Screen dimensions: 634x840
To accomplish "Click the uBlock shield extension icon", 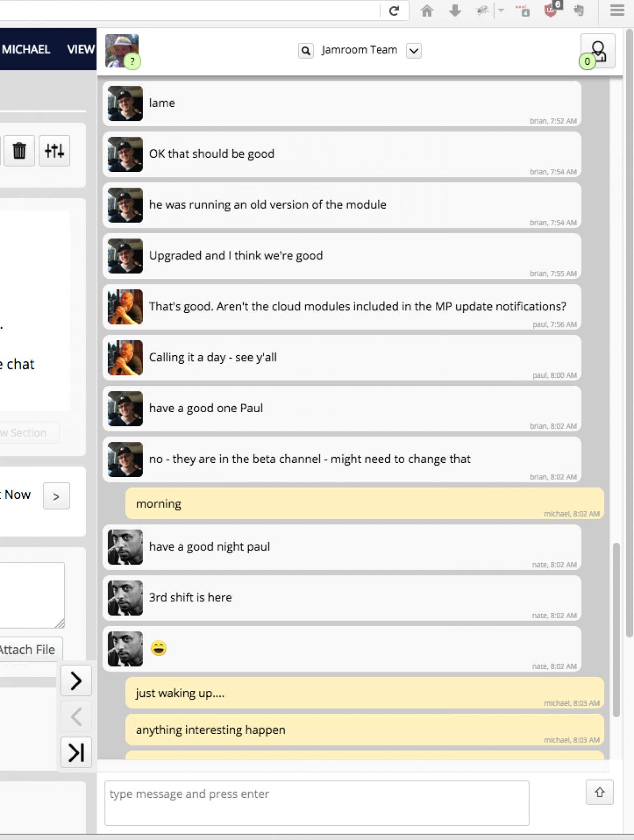I will 551,10.
